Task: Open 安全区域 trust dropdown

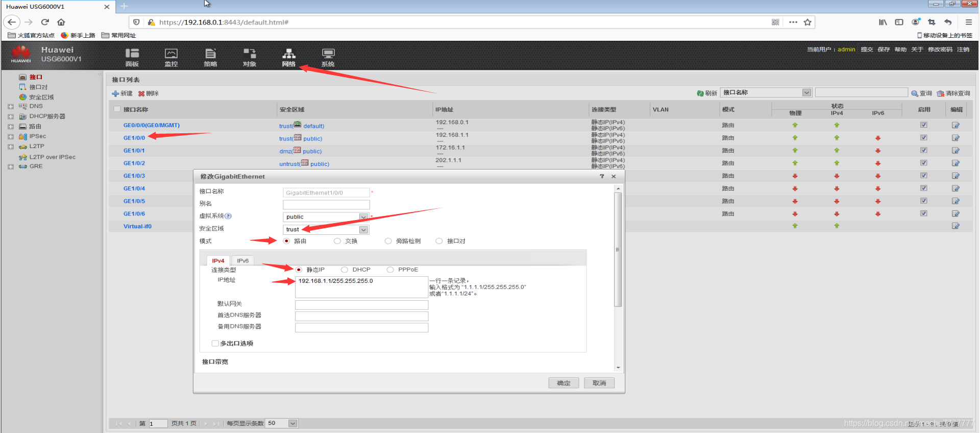Action: click(x=363, y=230)
